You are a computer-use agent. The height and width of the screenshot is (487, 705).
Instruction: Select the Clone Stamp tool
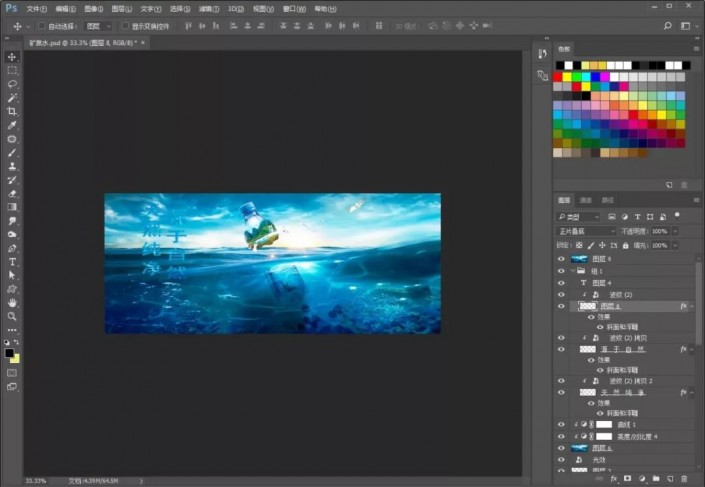pyautogui.click(x=12, y=166)
